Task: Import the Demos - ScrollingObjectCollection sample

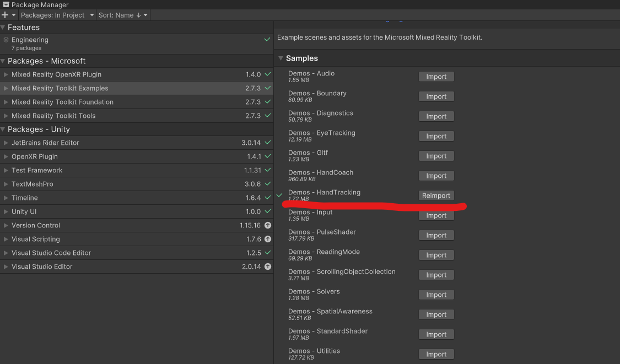Action: [x=436, y=275]
